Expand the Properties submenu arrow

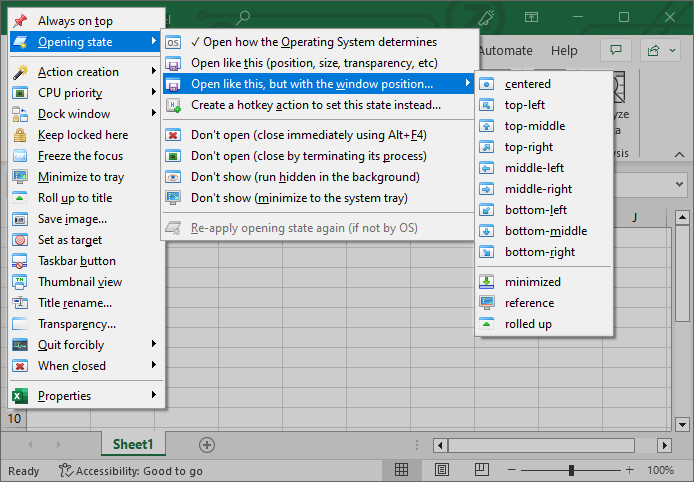click(x=154, y=395)
